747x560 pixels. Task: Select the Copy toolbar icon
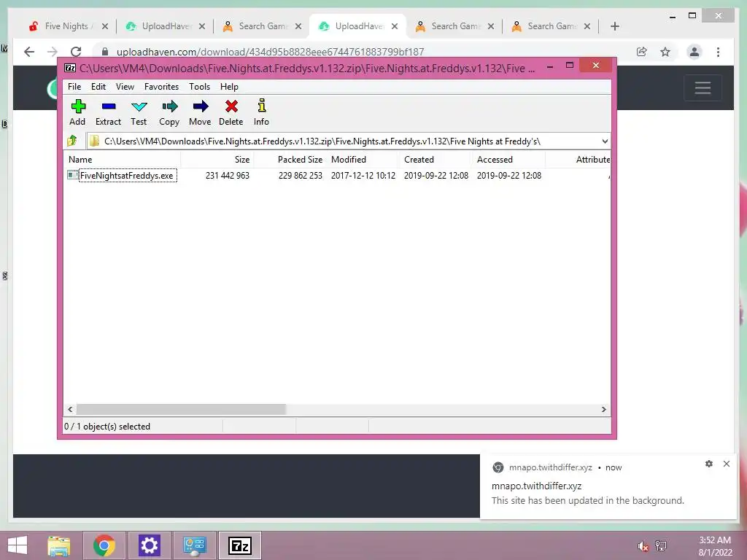[x=169, y=112]
